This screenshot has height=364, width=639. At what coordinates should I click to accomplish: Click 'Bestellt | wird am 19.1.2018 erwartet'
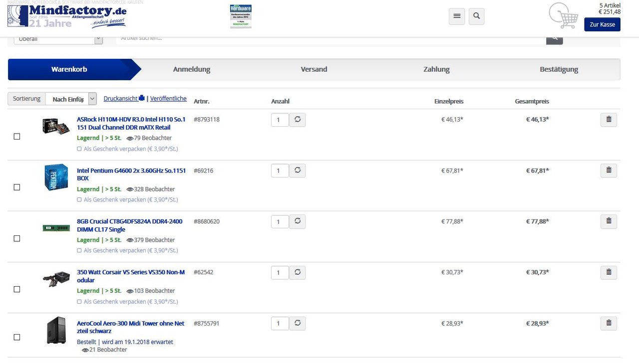point(125,342)
